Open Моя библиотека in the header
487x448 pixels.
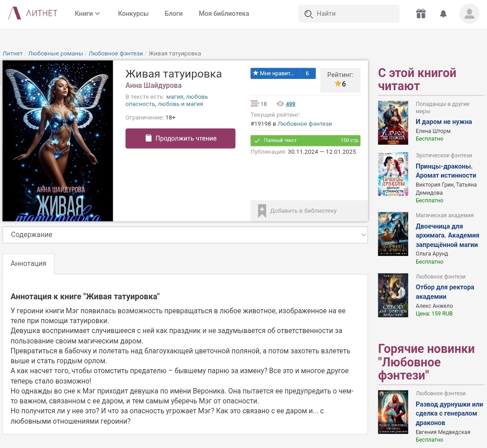pos(224,14)
